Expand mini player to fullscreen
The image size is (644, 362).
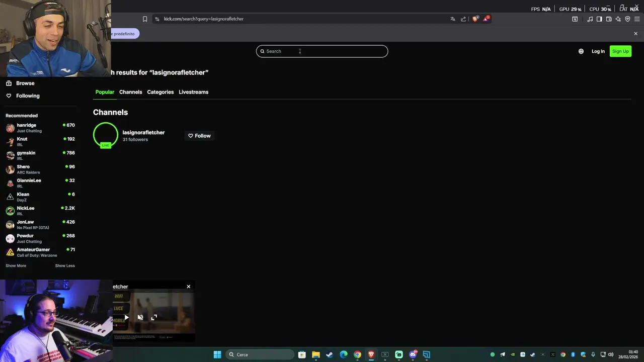[x=154, y=317]
